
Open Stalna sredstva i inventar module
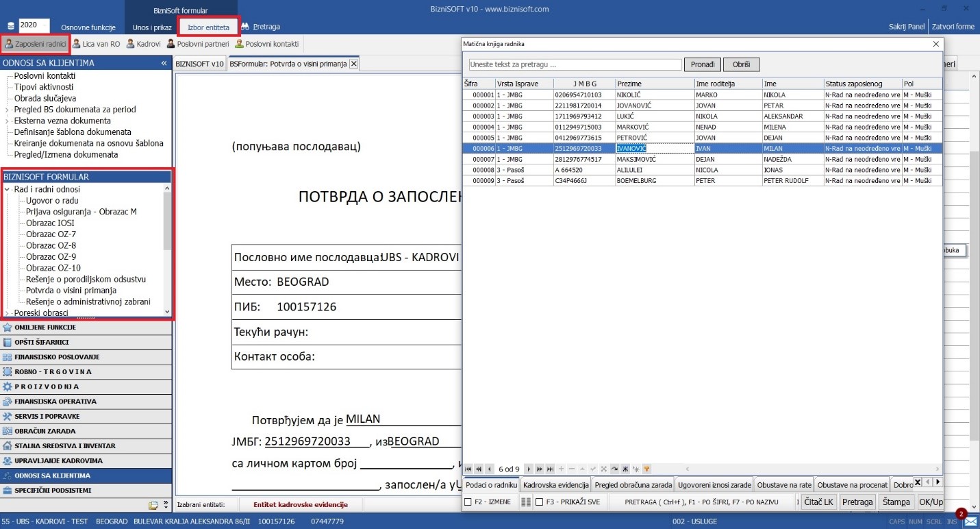click(x=86, y=446)
